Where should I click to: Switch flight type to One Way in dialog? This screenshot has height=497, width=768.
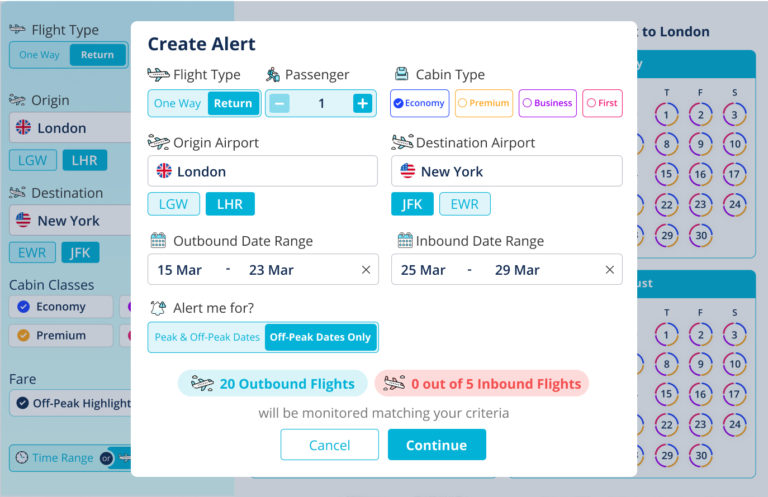tap(177, 103)
